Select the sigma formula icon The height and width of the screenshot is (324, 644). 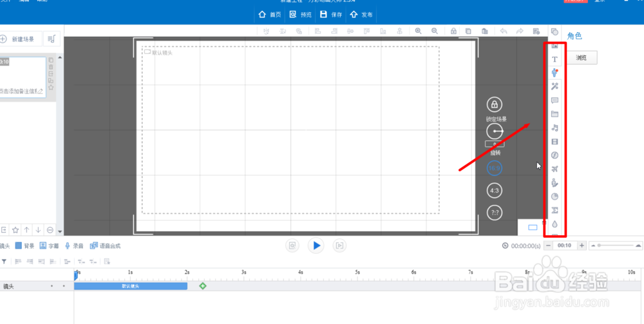pos(554,210)
